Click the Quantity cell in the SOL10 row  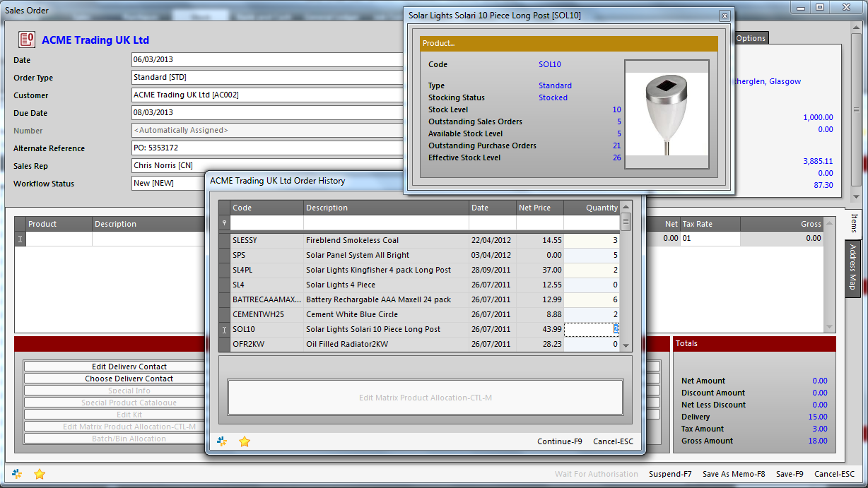pos(592,329)
